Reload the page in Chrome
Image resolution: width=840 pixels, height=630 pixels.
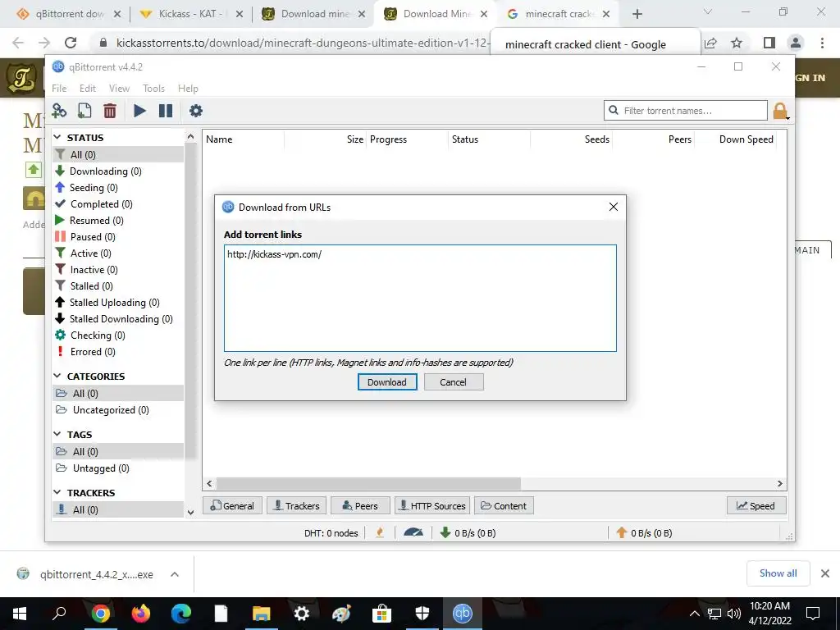71,43
